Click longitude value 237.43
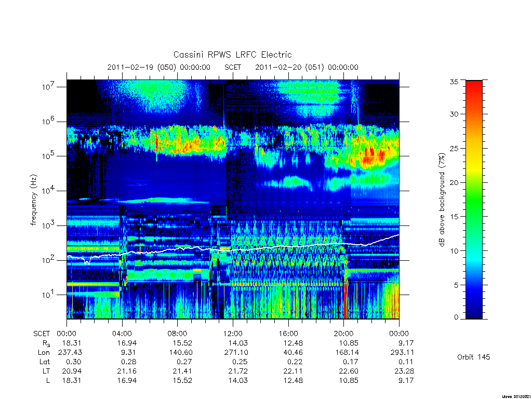 (x=70, y=353)
